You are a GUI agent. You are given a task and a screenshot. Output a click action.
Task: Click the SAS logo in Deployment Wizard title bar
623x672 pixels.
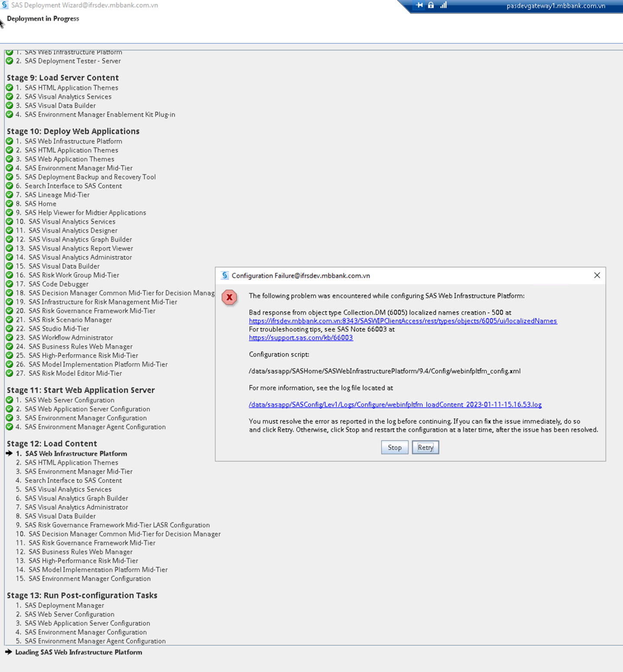click(x=5, y=5)
